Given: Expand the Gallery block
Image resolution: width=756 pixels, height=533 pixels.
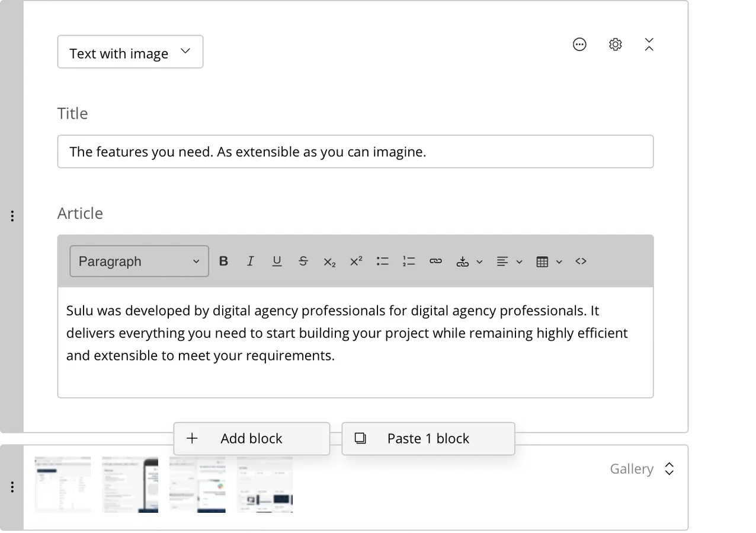Looking at the screenshot, I should pyautogui.click(x=669, y=469).
